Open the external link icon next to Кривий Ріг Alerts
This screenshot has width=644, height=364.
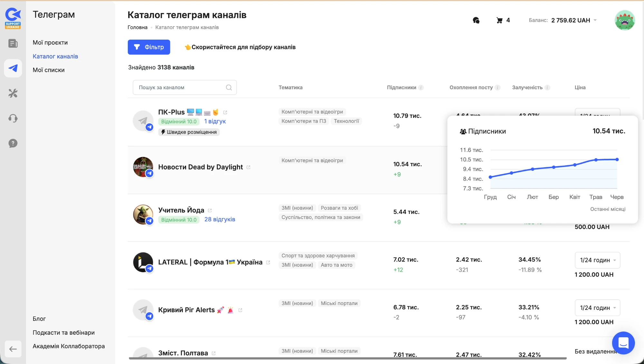(240, 310)
